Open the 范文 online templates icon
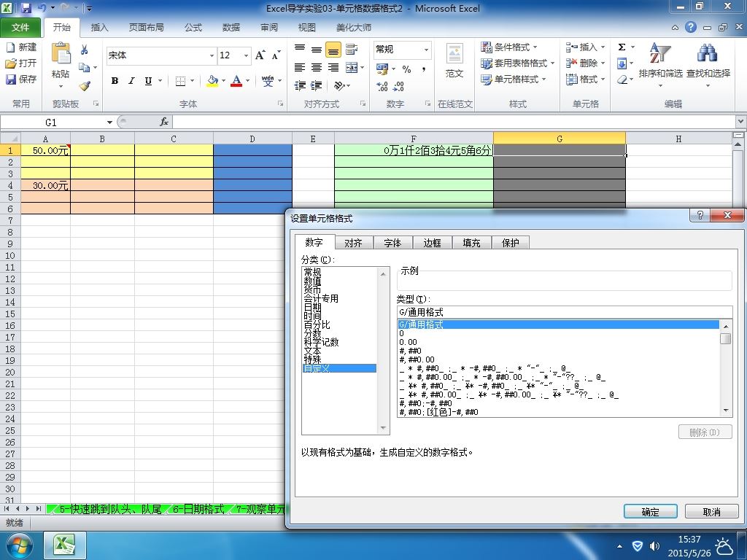747x560 pixels. tap(454, 54)
